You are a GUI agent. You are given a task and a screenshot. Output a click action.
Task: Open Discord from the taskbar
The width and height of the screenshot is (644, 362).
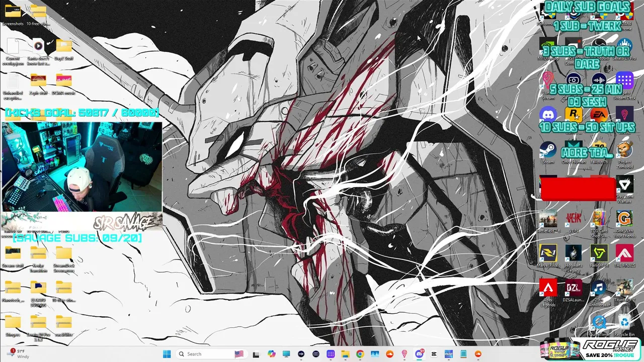[x=419, y=354]
